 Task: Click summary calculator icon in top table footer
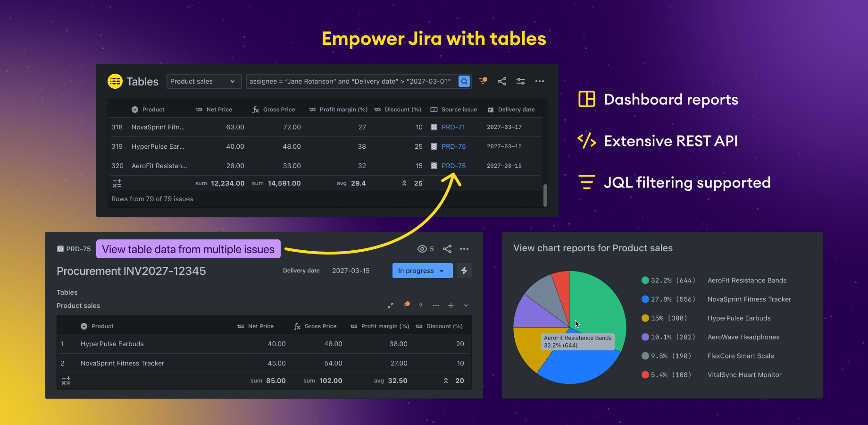117,183
